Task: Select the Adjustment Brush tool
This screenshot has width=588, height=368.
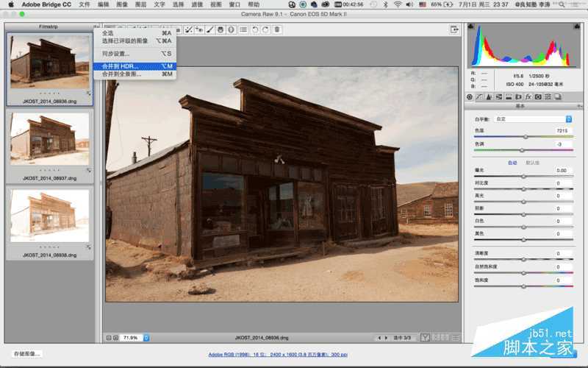Action: click(209, 29)
